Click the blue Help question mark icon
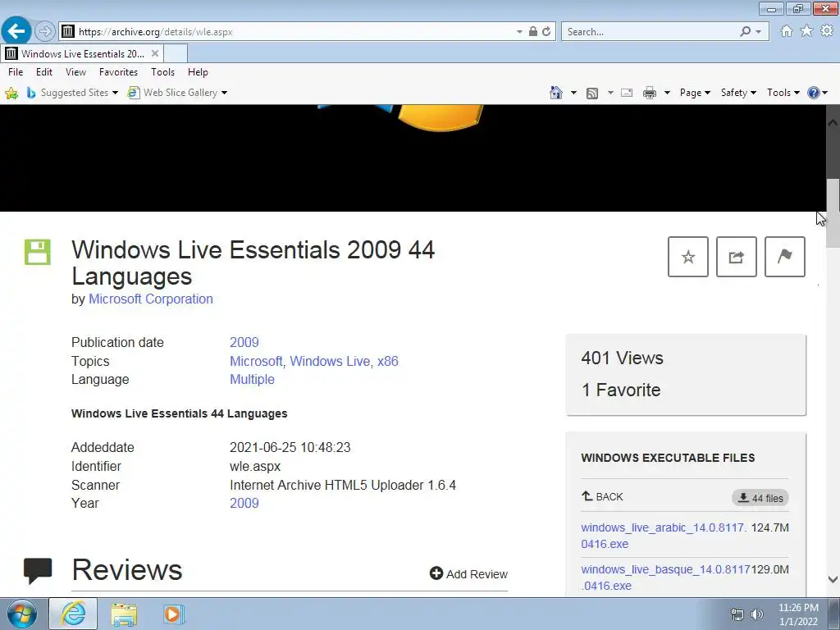 pyautogui.click(x=813, y=93)
